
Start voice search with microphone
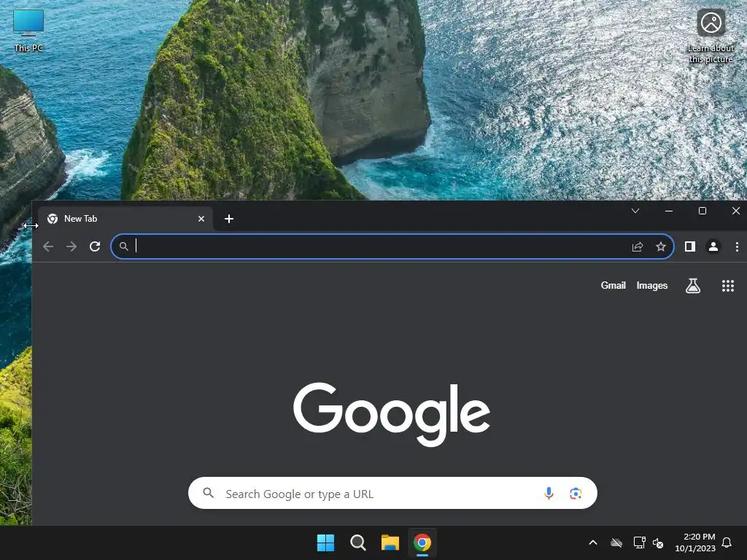tap(549, 493)
